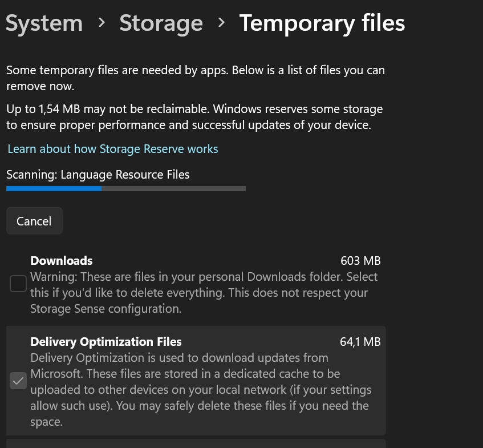Click the blue scanning progress bar

pyautogui.click(x=54, y=188)
